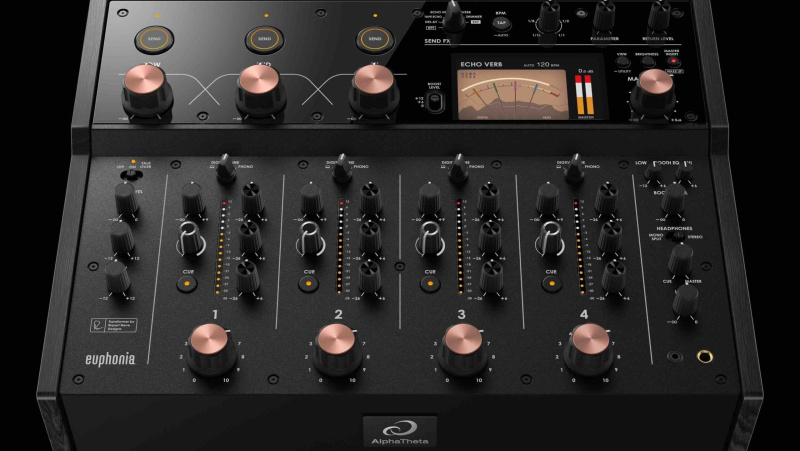
Task: Click the BOOTH EQ LOW knob
Action: [x=653, y=171]
